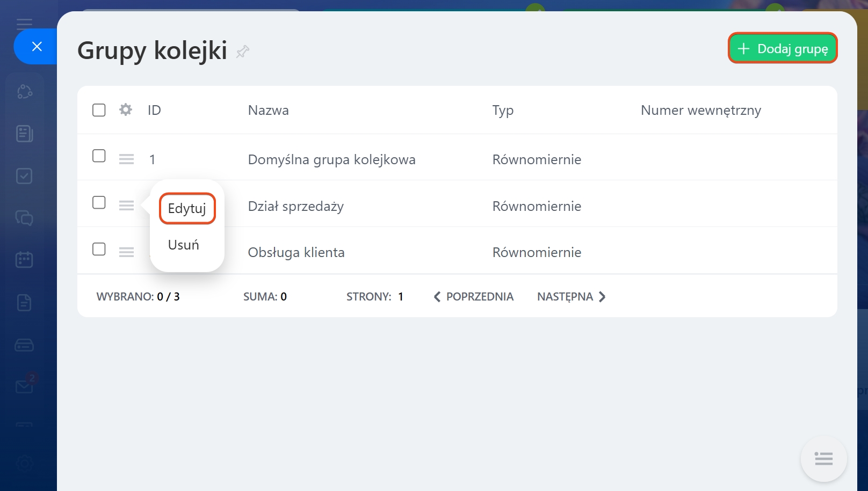This screenshot has width=868, height=491.
Task: Select the checkbox for Dział sprzedaży row
Action: pos(99,203)
